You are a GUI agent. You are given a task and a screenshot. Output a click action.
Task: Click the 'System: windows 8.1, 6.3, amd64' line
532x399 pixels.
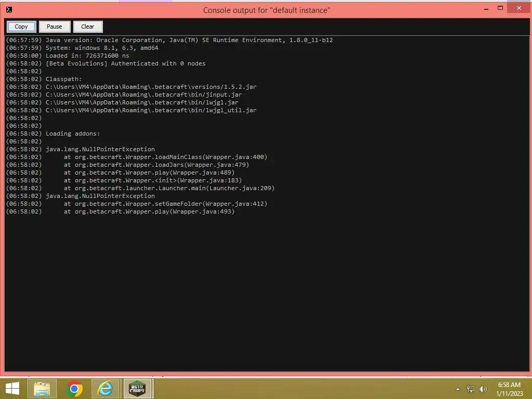82,48
